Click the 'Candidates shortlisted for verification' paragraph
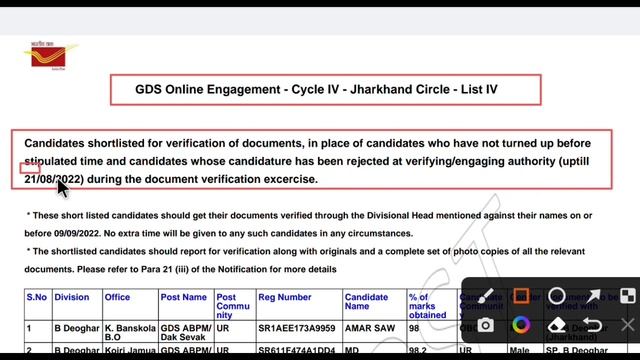The image size is (640, 360). (308, 161)
